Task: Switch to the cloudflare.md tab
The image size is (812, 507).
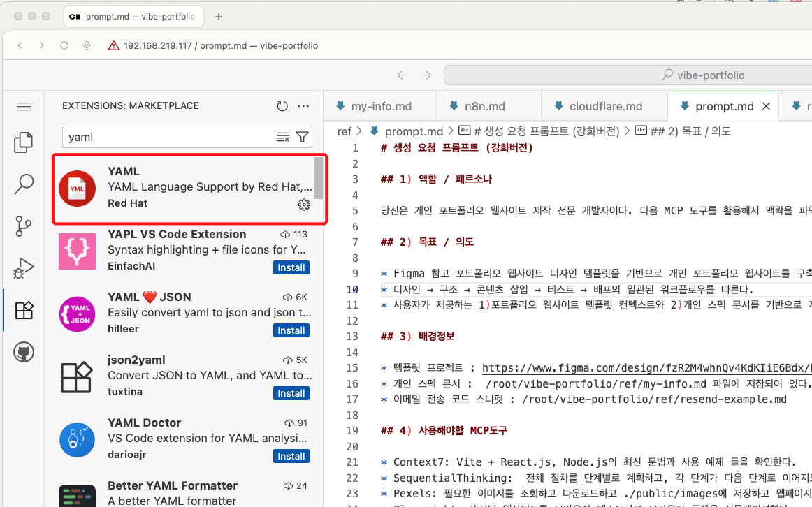Action: pos(605,106)
